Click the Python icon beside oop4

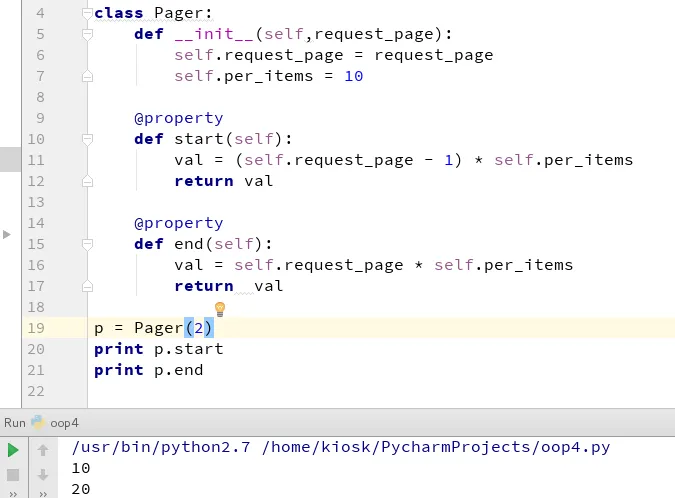click(38, 422)
